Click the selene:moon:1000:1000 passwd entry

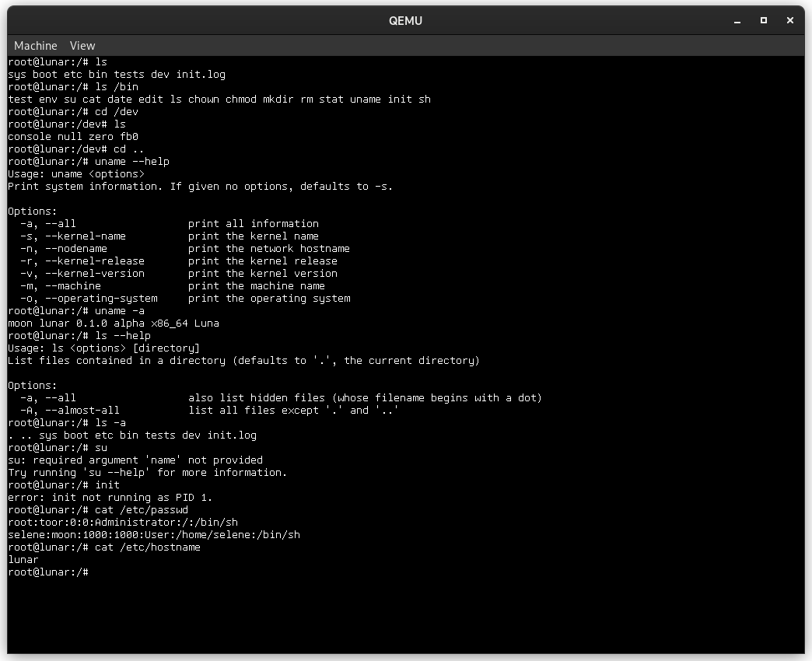click(154, 535)
